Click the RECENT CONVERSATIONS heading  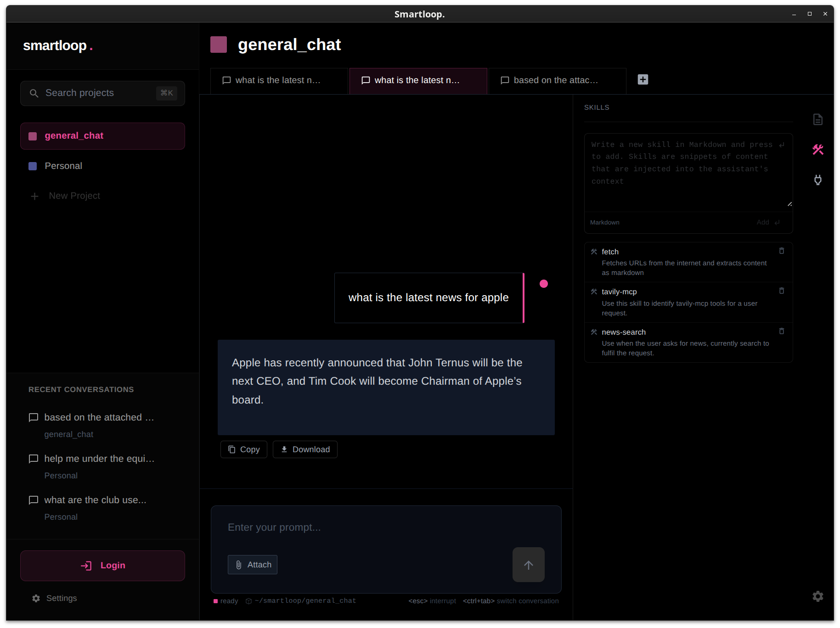[81, 389]
